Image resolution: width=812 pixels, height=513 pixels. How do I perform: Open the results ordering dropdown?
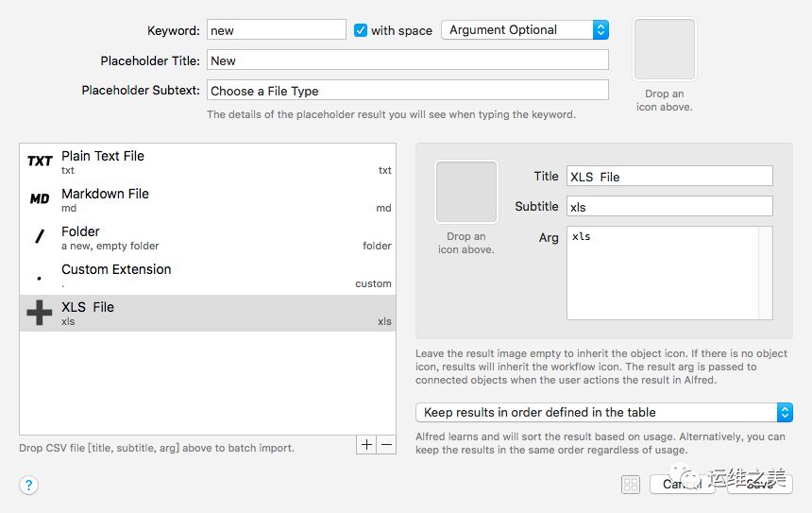603,413
